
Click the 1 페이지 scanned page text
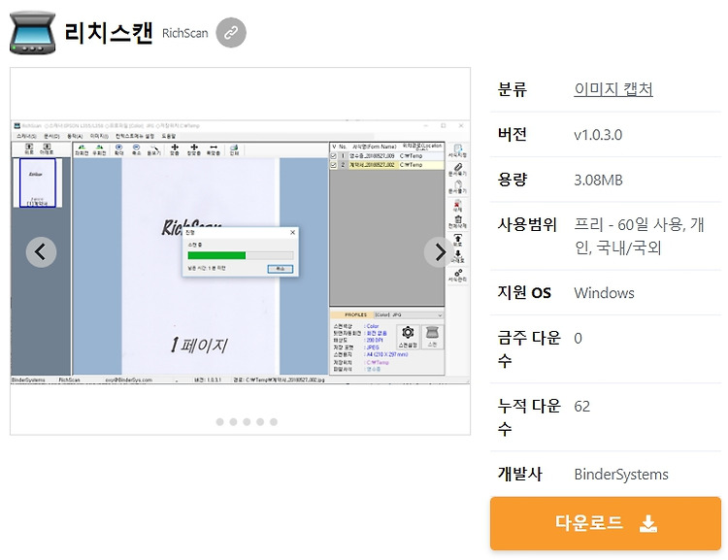[x=199, y=345]
